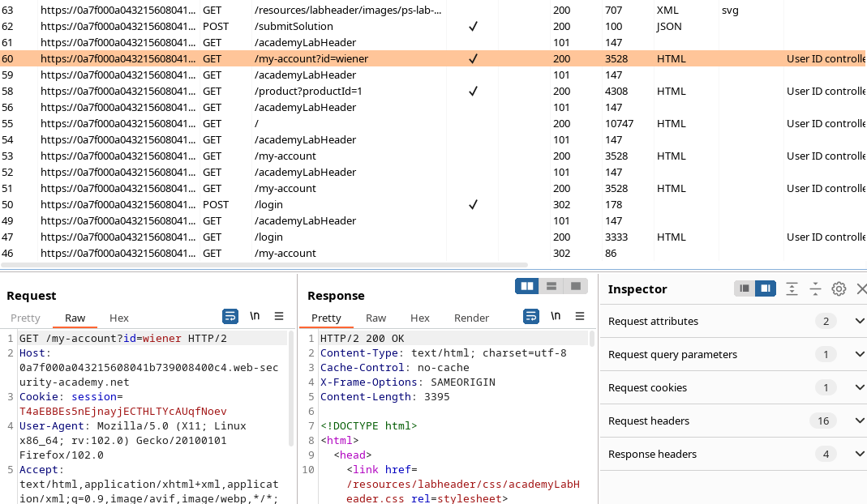The width and height of the screenshot is (867, 504).
Task: Switch to side-by-side request/response layout
Action: click(527, 286)
